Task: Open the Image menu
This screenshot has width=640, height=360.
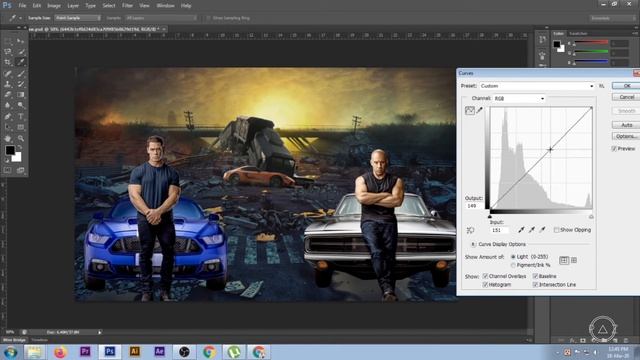Action: 54,6
